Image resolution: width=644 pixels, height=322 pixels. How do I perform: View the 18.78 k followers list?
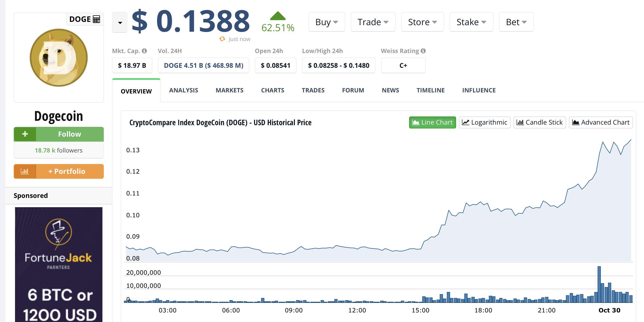pos(58,150)
